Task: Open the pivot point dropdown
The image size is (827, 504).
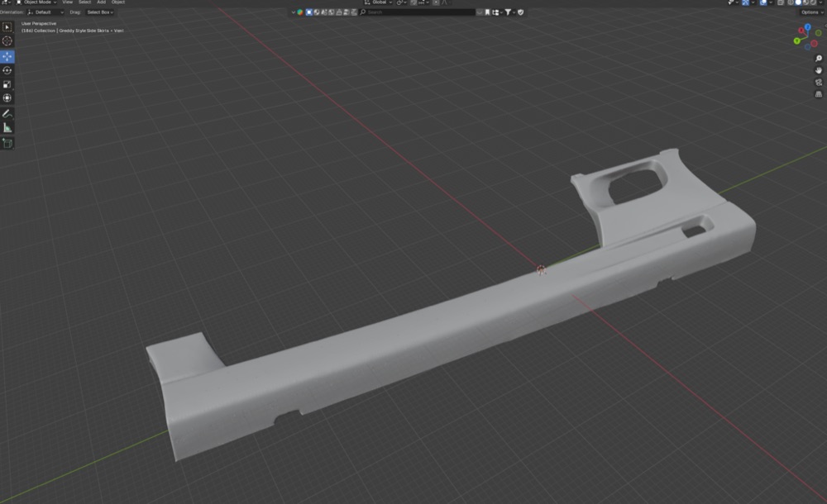Action: 402,2
